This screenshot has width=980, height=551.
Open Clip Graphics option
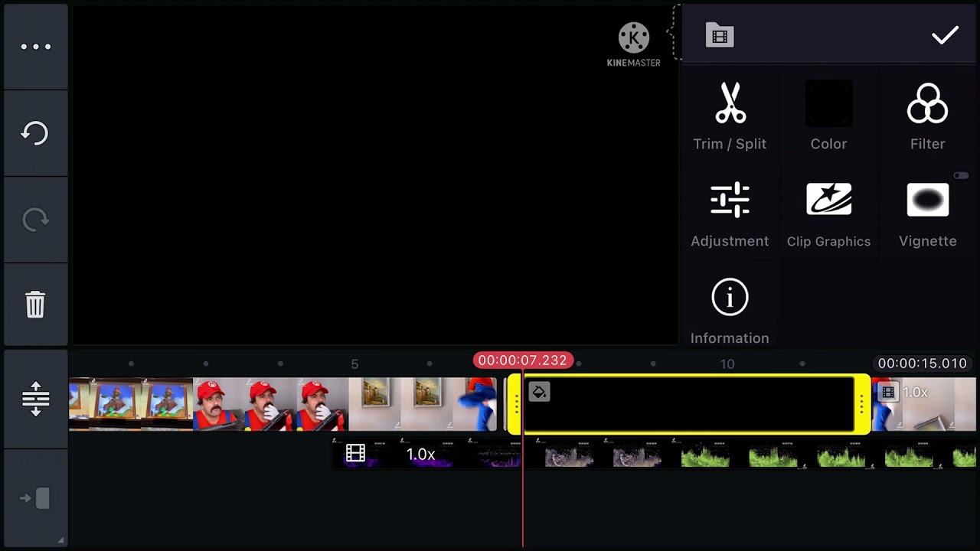click(828, 214)
